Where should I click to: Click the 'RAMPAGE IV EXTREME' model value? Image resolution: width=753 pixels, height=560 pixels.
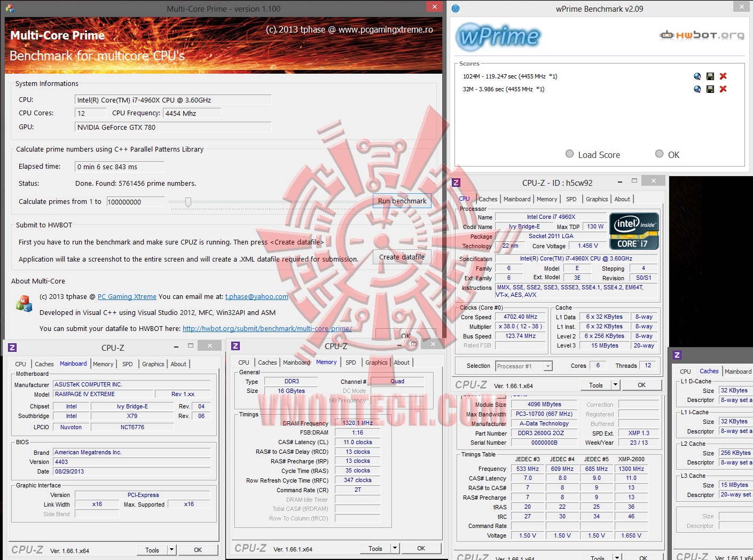[103, 394]
